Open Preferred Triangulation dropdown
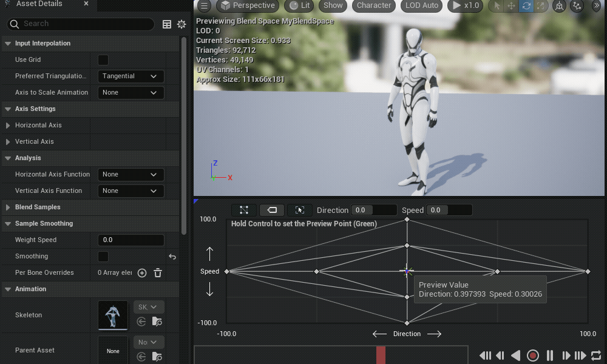Screen dimensions: 607x364 tap(131, 76)
